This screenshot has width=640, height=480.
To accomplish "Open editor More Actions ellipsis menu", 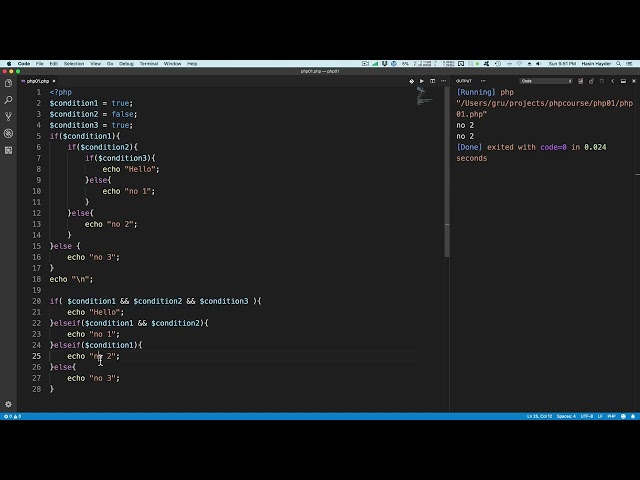I will point(443,81).
